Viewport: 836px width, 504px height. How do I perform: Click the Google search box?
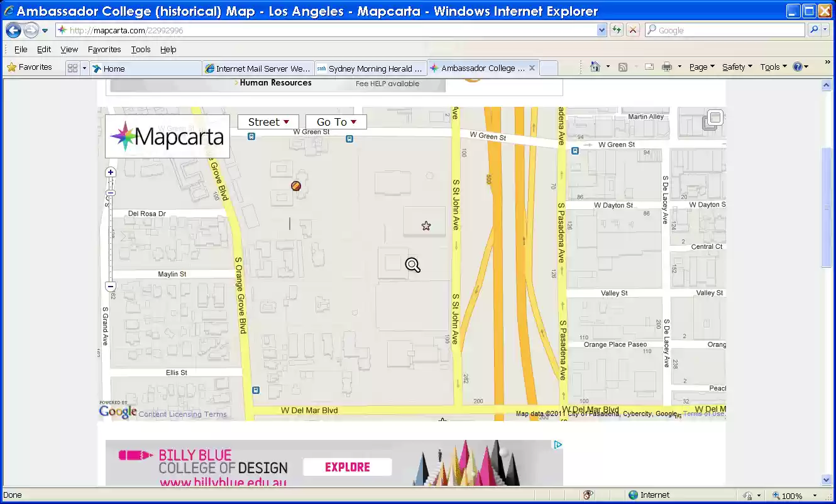pyautogui.click(x=725, y=30)
